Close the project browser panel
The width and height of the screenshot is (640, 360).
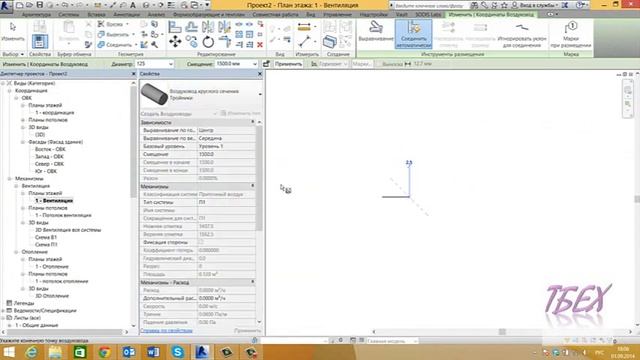(x=133, y=74)
